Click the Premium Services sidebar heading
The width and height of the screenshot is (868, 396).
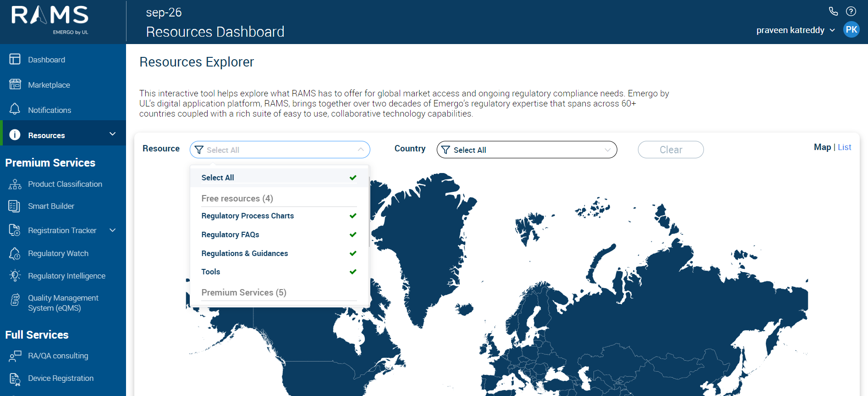click(50, 163)
